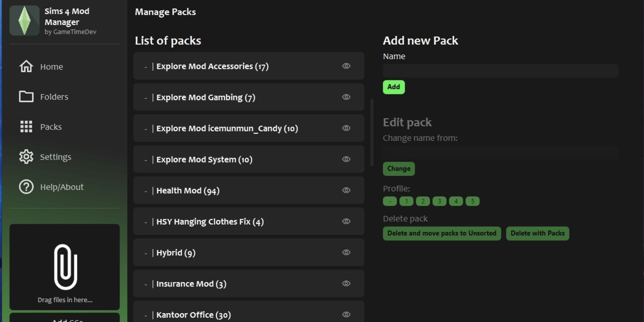The height and width of the screenshot is (322, 644).
Task: Click the Sims 4 plumbob logo icon
Action: (24, 21)
